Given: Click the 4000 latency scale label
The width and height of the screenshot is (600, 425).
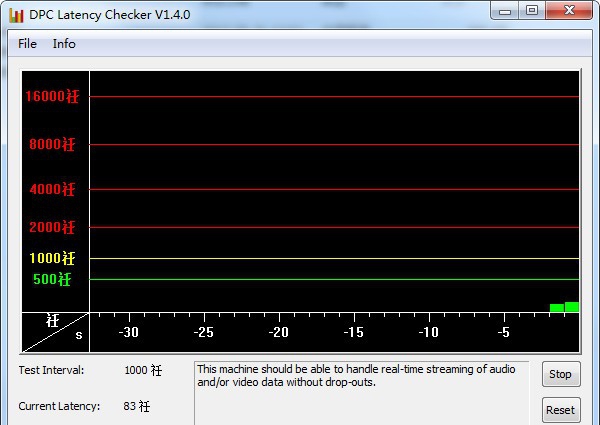Looking at the screenshot, I should click(52, 189).
